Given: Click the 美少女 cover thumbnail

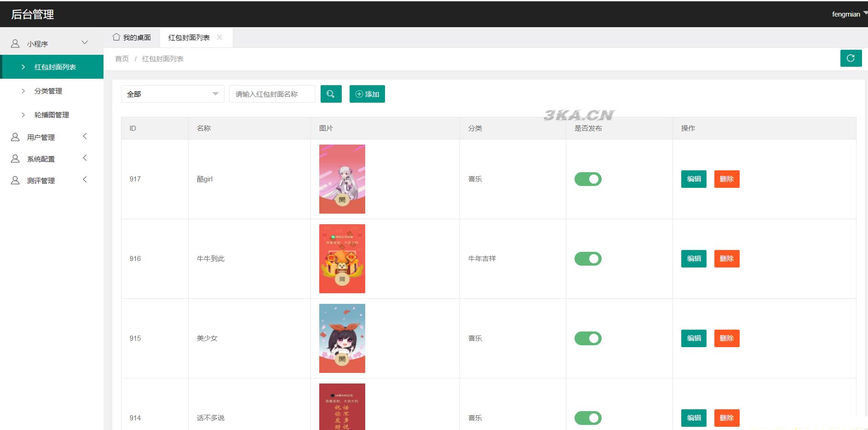Looking at the screenshot, I should click(x=342, y=338).
